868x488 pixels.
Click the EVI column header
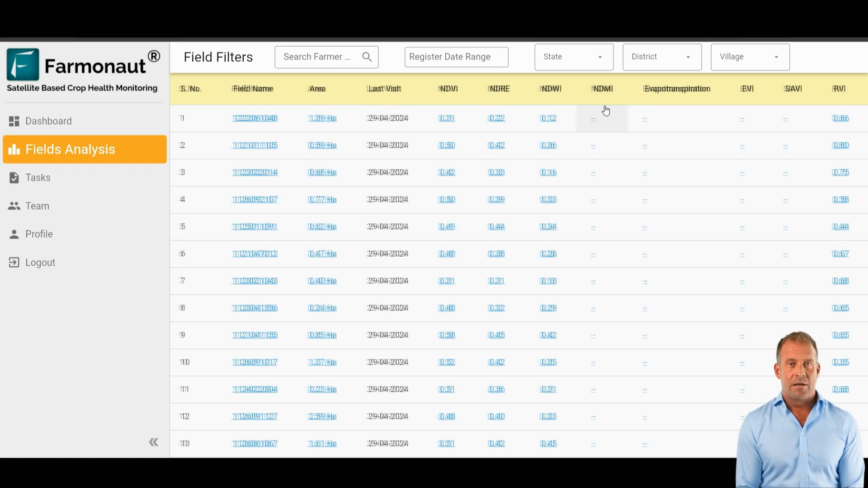coord(747,89)
